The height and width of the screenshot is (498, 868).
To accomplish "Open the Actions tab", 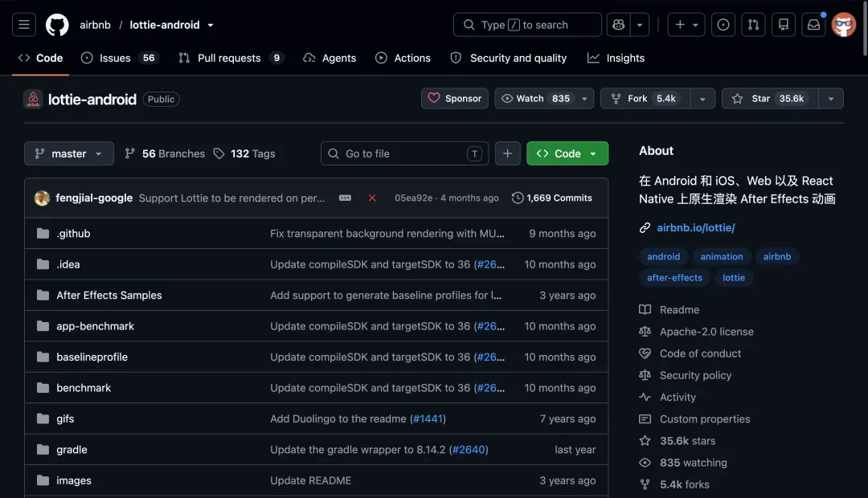I will pos(403,58).
